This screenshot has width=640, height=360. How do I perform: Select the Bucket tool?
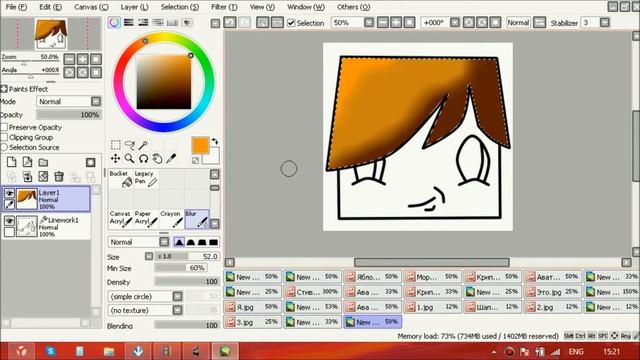[120, 179]
